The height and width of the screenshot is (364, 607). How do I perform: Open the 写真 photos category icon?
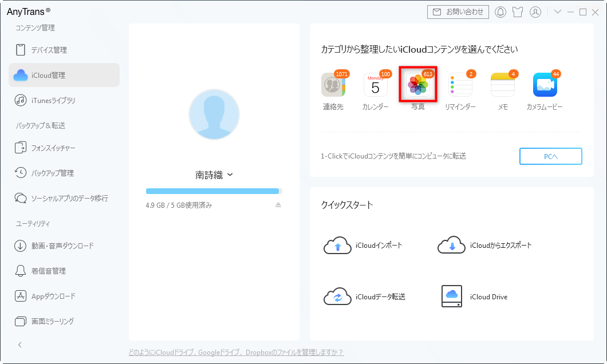[418, 85]
